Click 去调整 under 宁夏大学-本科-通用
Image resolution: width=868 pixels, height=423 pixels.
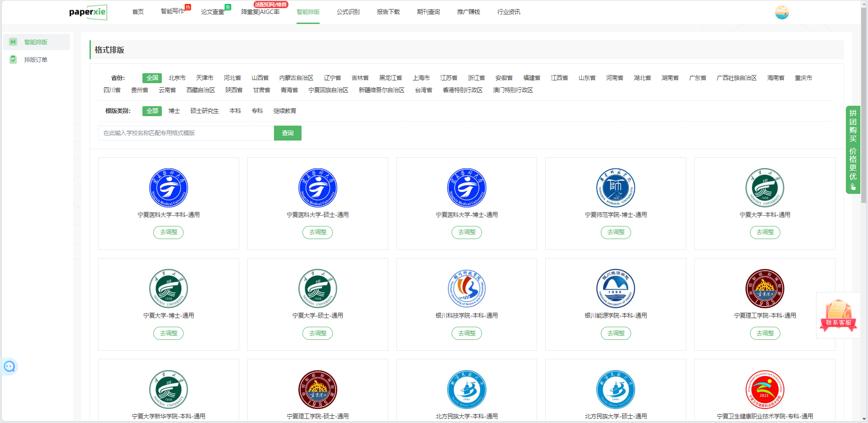point(765,232)
